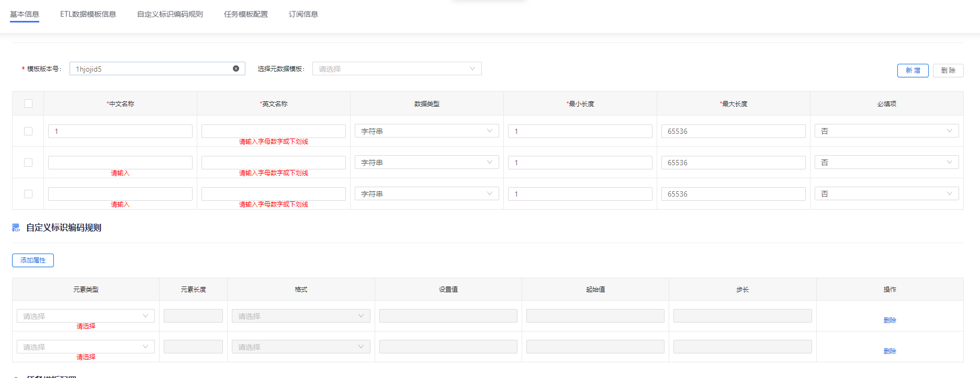This screenshot has width=980, height=378.
Task: Open first rule row 格式 dropdown
Action: point(301,316)
